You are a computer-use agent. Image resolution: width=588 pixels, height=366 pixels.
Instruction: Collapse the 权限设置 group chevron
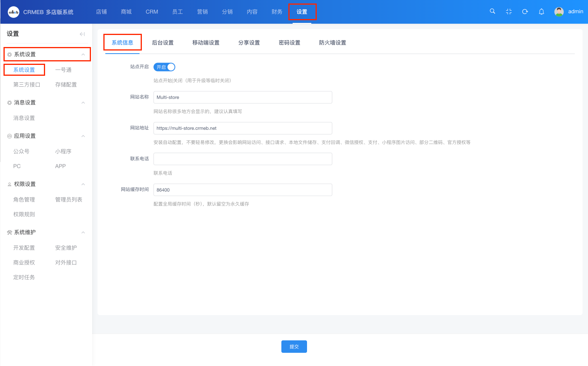click(83, 184)
